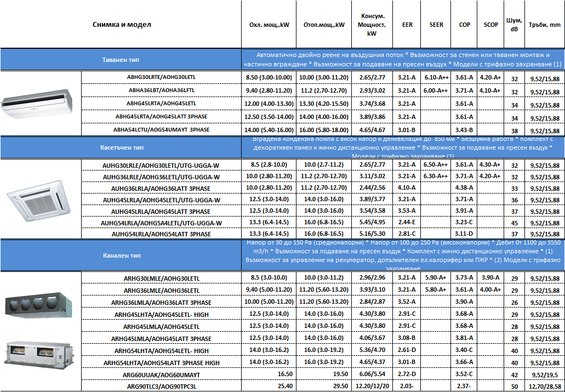Select model ARG60UUAK/AOG60UMAYT
The height and width of the screenshot is (392, 565).
(162, 374)
